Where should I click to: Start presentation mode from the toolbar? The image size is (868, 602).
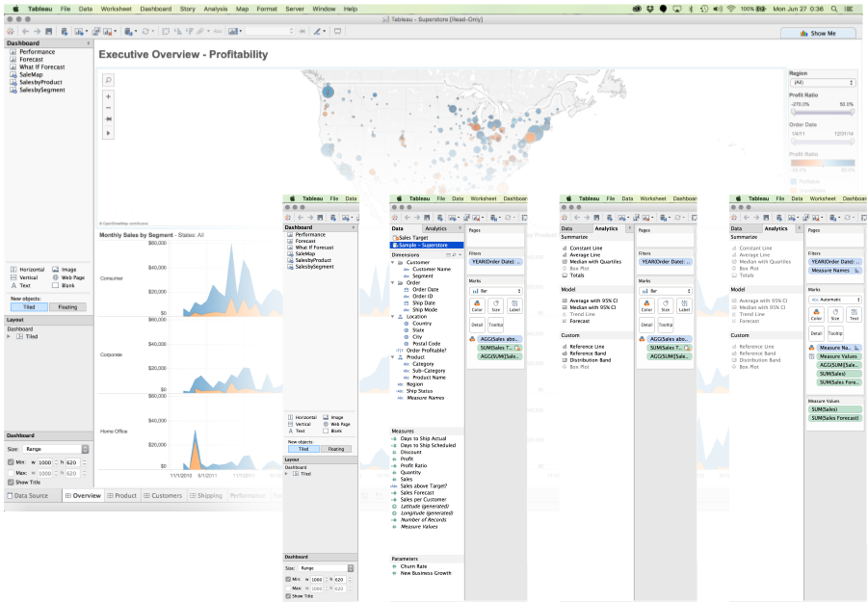338,32
